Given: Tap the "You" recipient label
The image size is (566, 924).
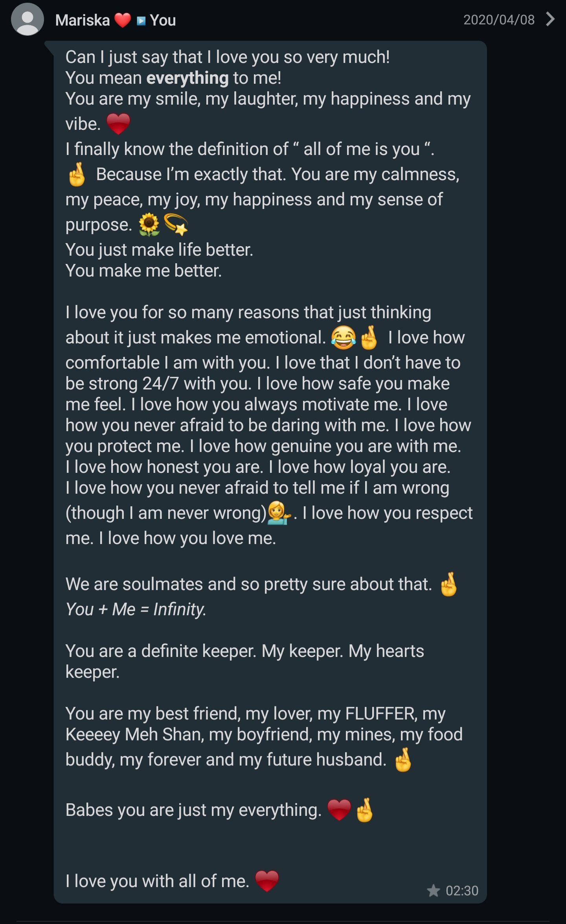Looking at the screenshot, I should point(163,20).
